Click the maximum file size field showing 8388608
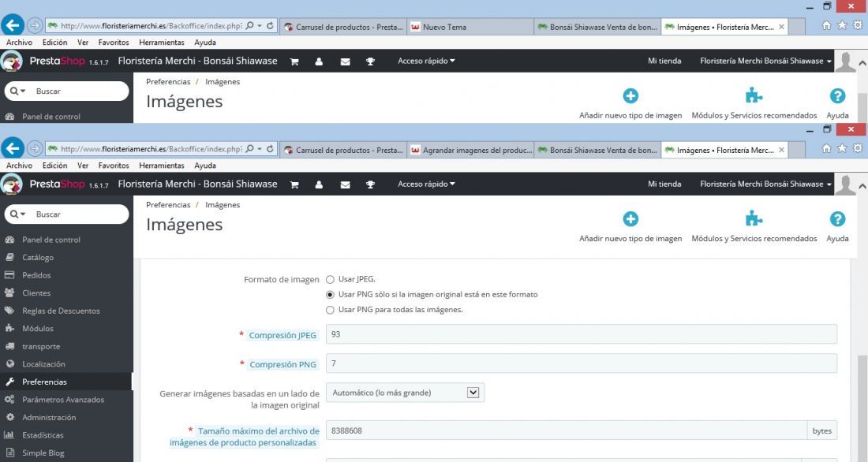Image resolution: width=868 pixels, height=462 pixels. click(x=567, y=430)
